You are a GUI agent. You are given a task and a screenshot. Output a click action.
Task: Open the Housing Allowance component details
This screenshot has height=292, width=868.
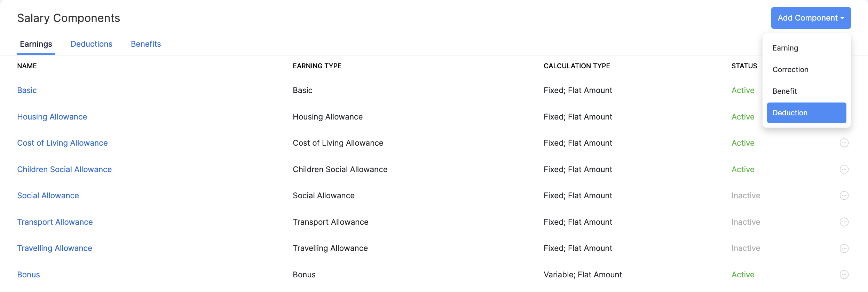pyautogui.click(x=52, y=117)
